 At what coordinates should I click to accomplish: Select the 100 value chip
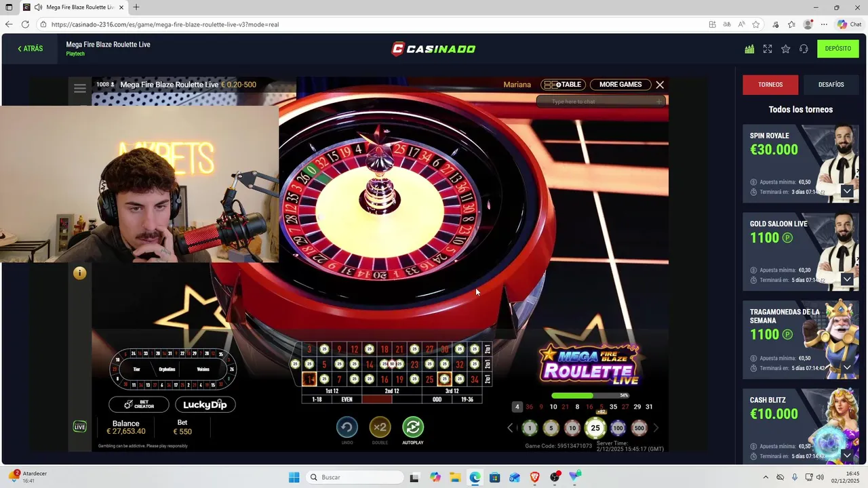click(618, 428)
